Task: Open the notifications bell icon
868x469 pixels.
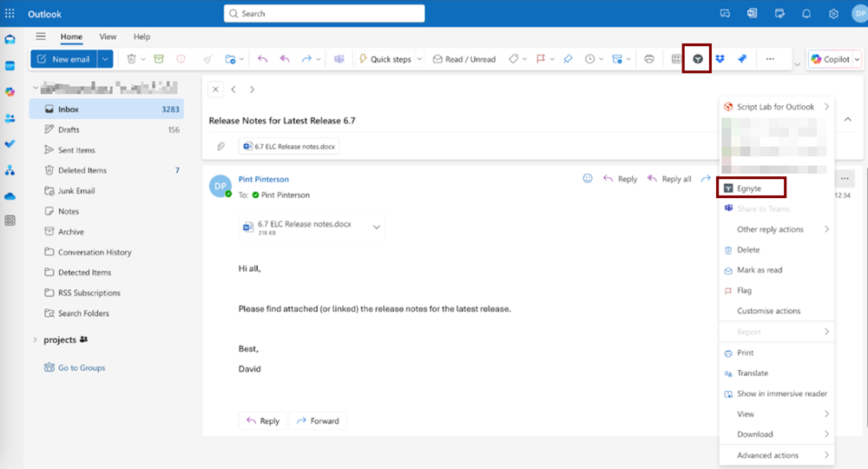Action: tap(806, 14)
